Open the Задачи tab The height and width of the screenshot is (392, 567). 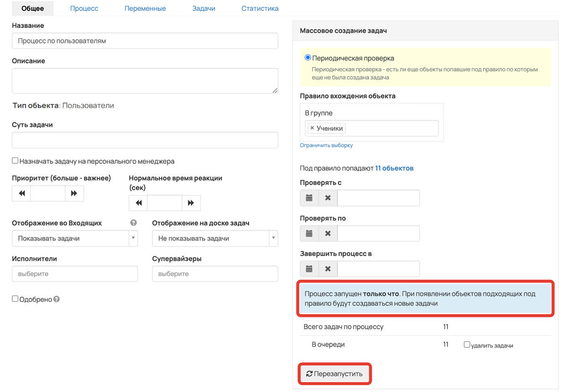(204, 8)
